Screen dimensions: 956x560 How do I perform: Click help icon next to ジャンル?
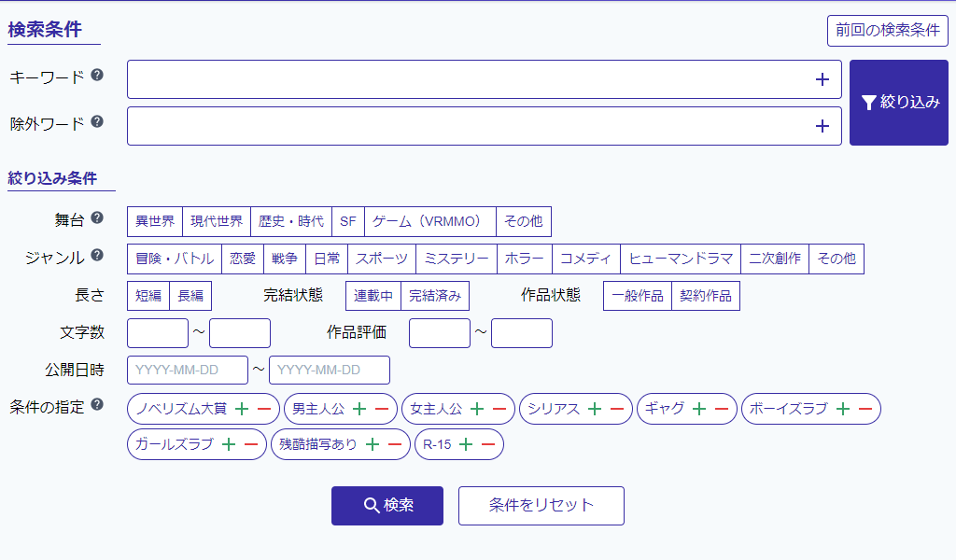coord(97,256)
